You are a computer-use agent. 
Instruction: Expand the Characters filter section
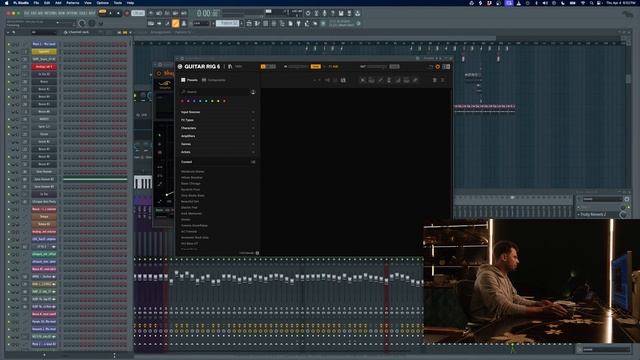coord(218,128)
